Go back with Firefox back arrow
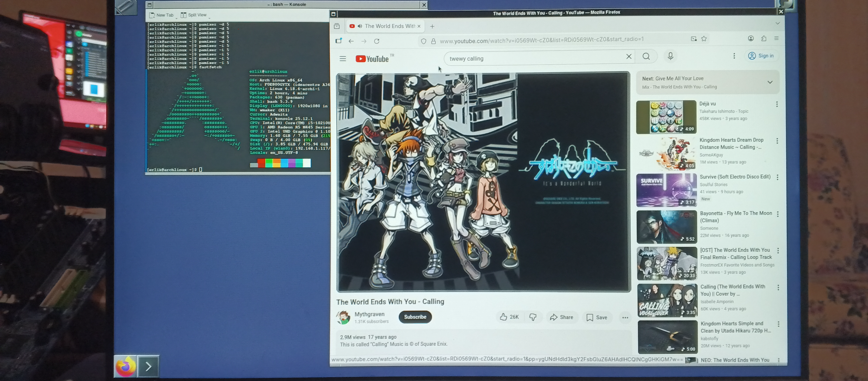868x381 pixels. (x=351, y=41)
